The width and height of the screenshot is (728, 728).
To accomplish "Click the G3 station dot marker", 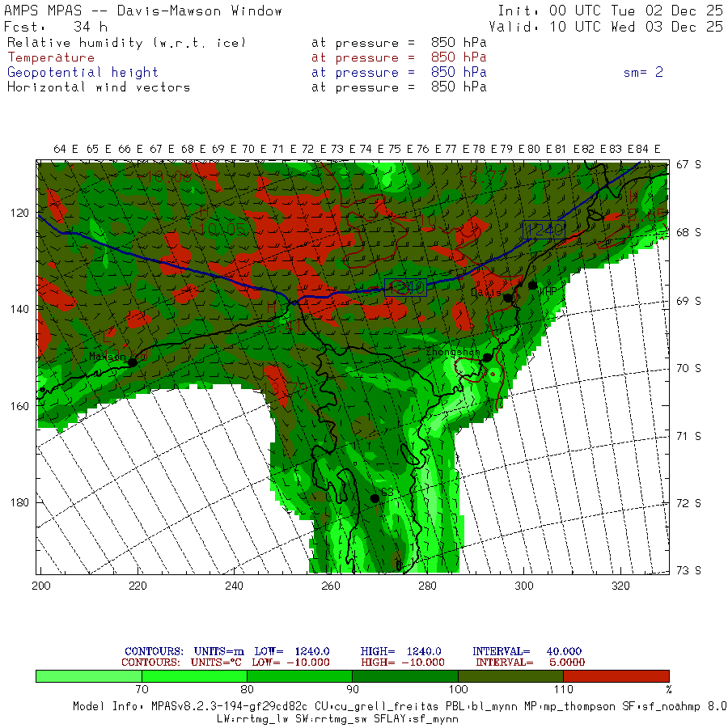I will (375, 498).
